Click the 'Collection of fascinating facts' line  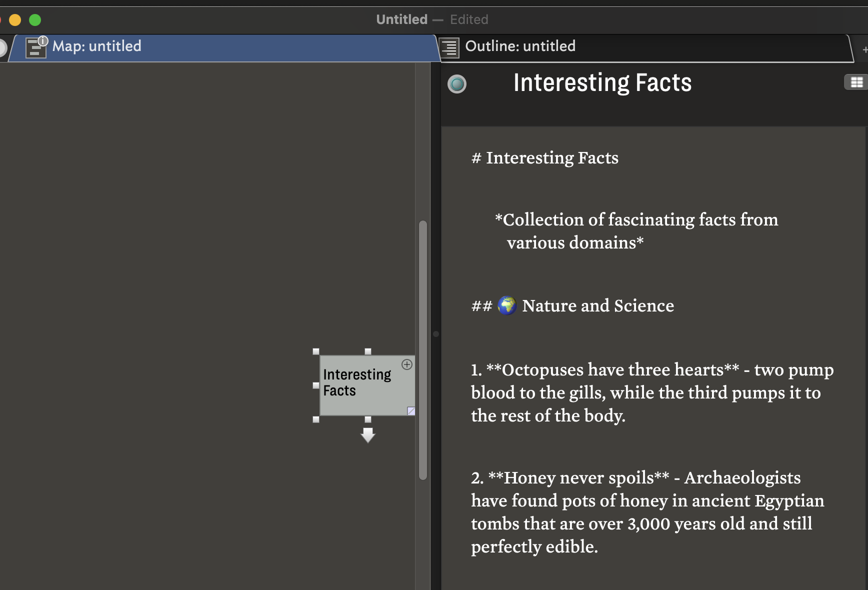636,231
